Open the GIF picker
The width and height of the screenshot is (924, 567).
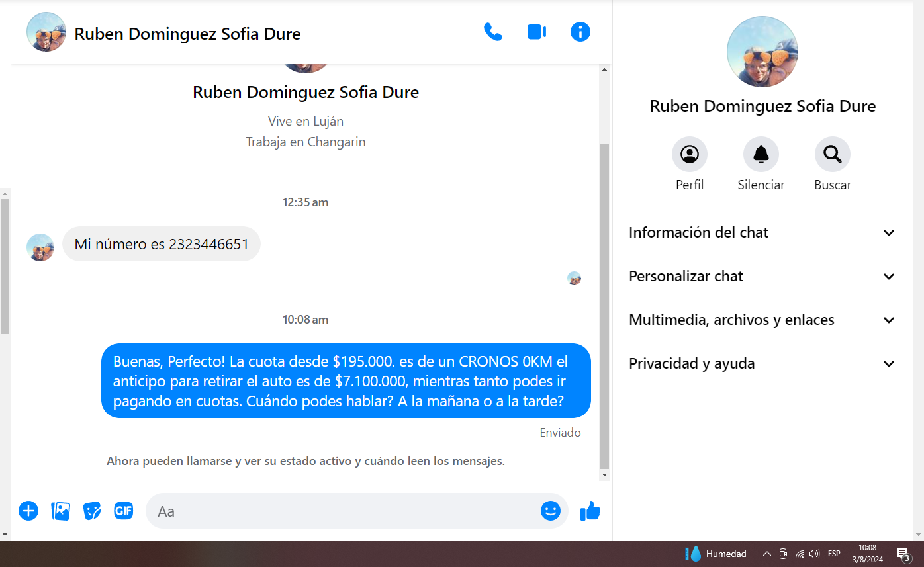(x=124, y=511)
